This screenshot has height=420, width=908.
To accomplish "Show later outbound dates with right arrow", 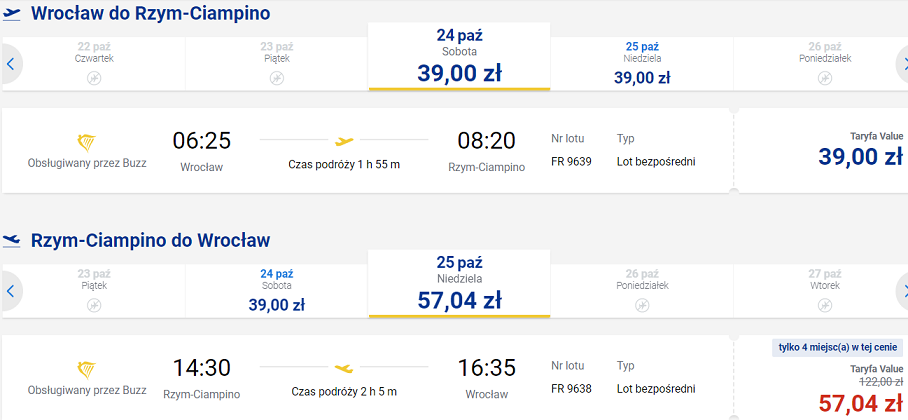I will [x=902, y=64].
